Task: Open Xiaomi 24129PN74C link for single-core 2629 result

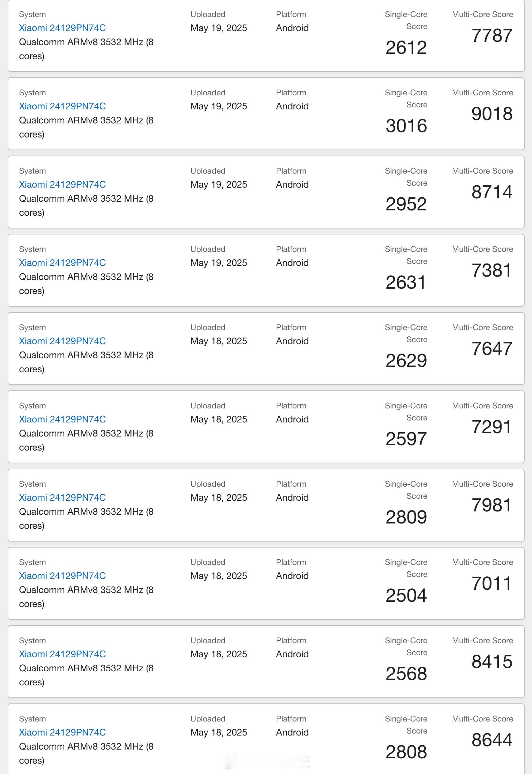Action: click(x=62, y=341)
